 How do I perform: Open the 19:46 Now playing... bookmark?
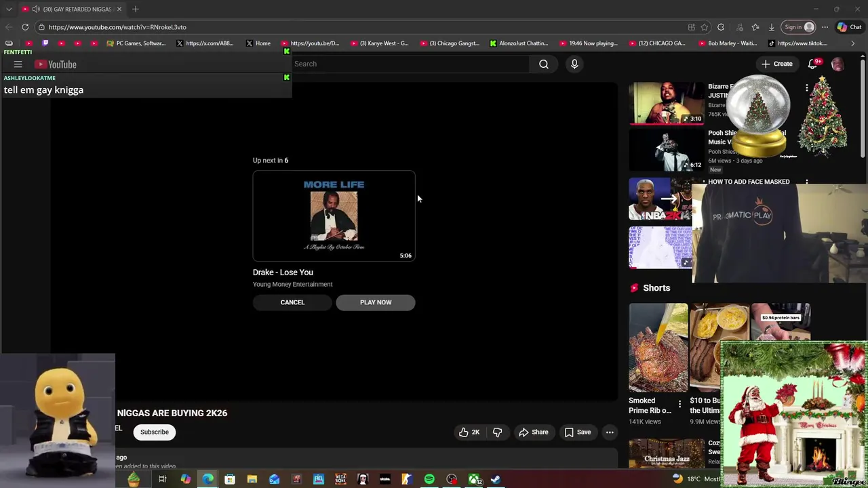point(589,43)
